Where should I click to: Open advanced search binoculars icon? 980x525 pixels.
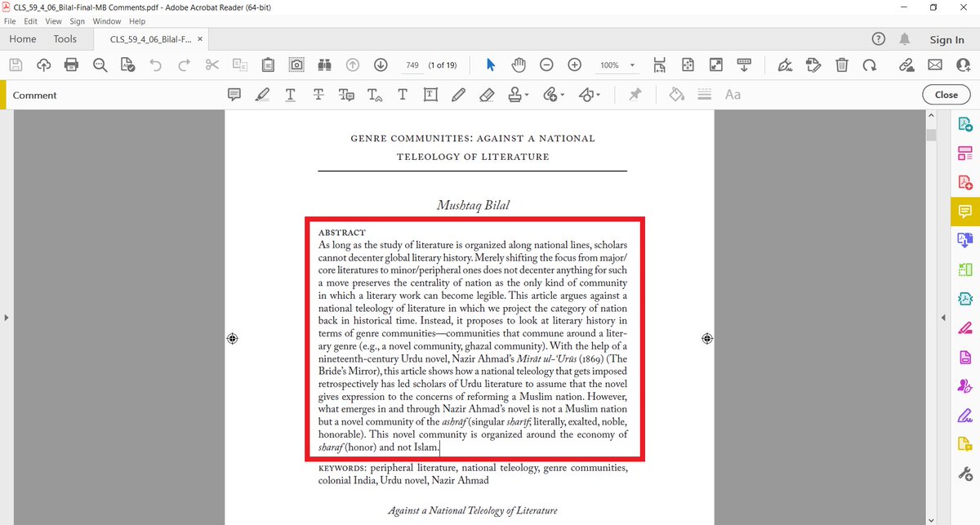(x=324, y=65)
